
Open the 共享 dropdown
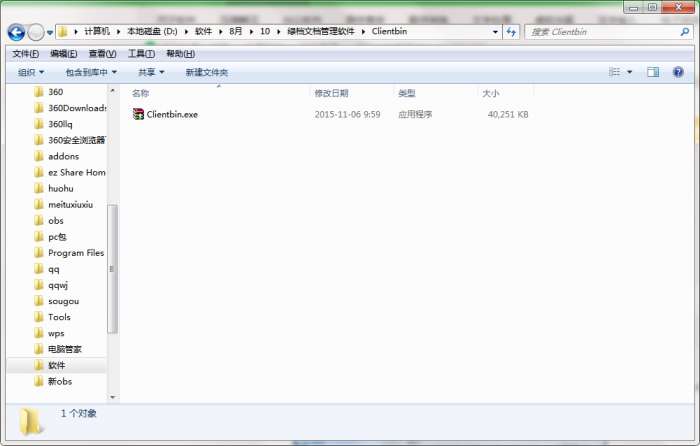pyautogui.click(x=151, y=72)
